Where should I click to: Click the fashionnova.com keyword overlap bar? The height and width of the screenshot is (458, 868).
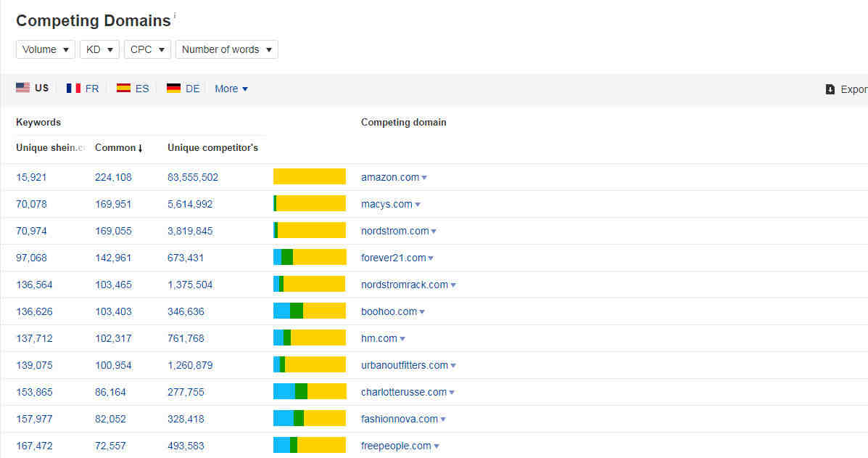(x=310, y=418)
